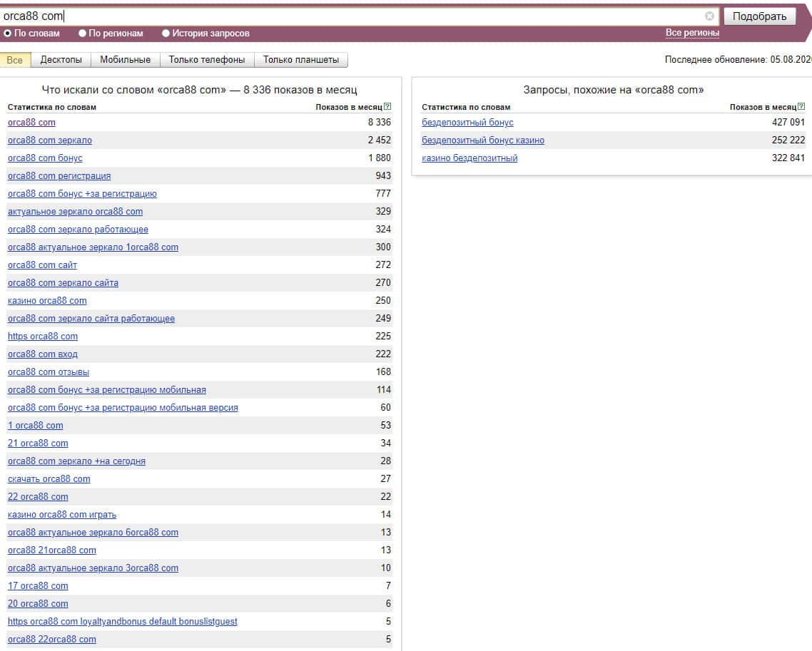Screen dimensions: 812x651
Task: Switch to the 'Десктопы' tab
Action: click(61, 60)
